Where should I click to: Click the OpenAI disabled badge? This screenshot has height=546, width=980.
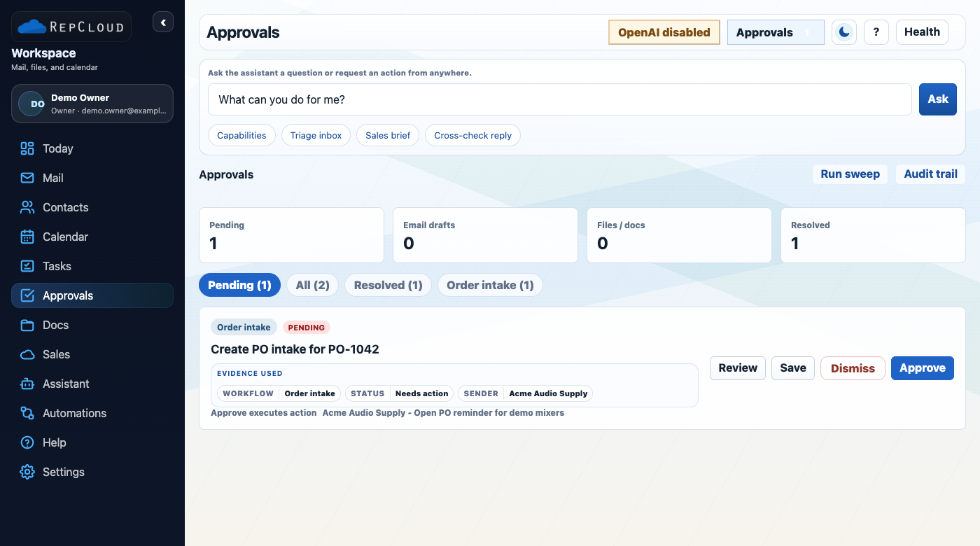[x=664, y=32]
